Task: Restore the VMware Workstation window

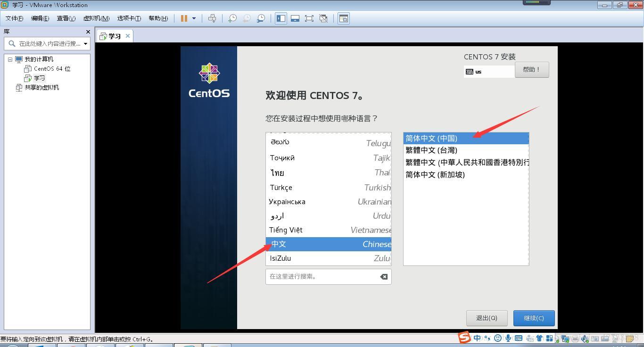Action: tap(619, 5)
